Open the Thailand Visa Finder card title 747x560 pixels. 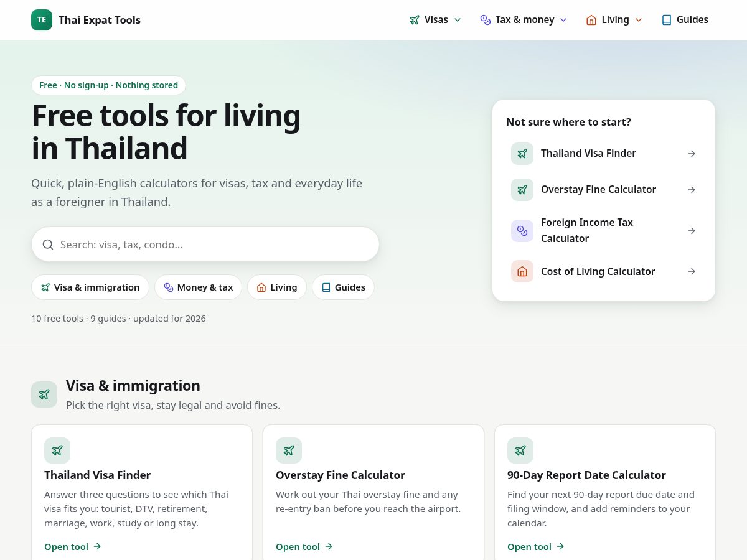coord(98,475)
